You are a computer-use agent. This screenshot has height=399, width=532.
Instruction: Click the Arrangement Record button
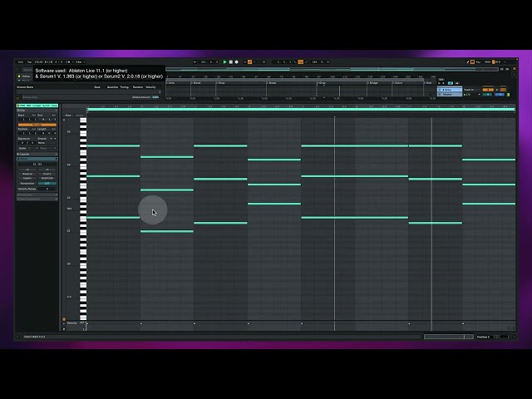(x=236, y=62)
